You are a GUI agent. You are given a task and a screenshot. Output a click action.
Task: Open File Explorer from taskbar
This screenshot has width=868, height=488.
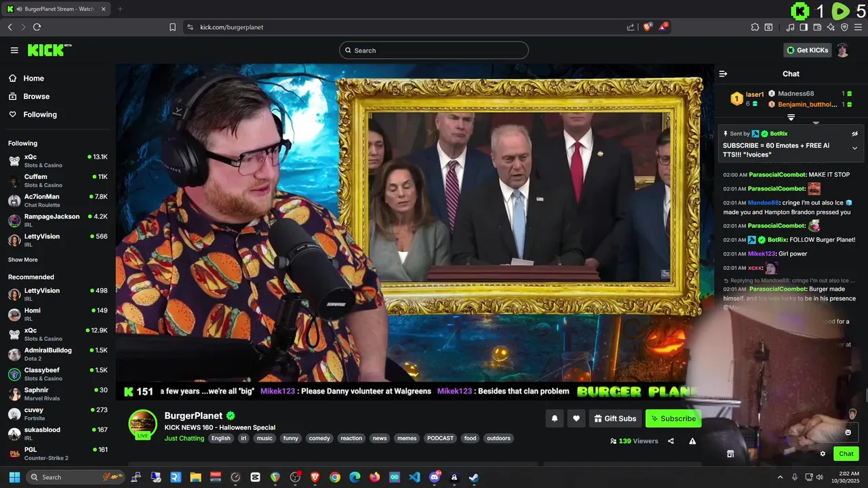click(195, 477)
